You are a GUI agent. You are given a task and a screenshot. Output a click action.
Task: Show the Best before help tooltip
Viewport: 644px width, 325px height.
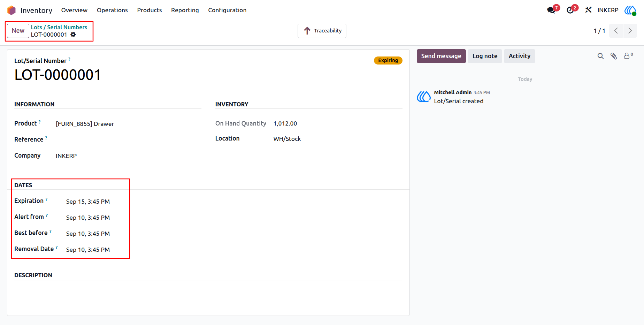pyautogui.click(x=51, y=231)
